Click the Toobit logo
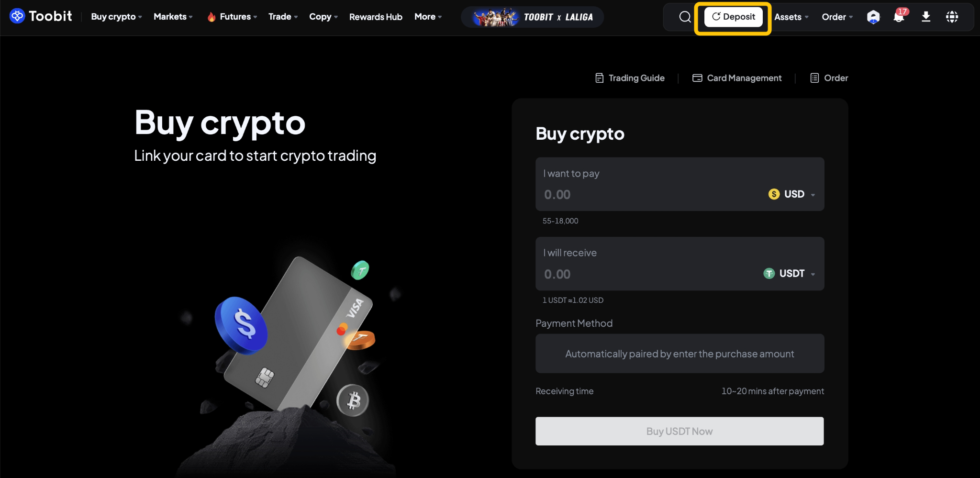The width and height of the screenshot is (980, 478). pyautogui.click(x=41, y=16)
